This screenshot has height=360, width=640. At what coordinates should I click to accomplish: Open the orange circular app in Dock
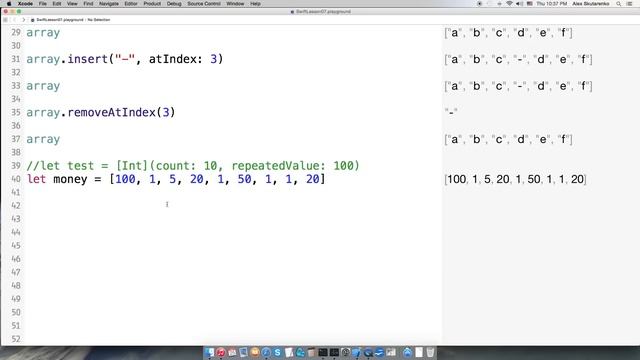click(x=255, y=352)
